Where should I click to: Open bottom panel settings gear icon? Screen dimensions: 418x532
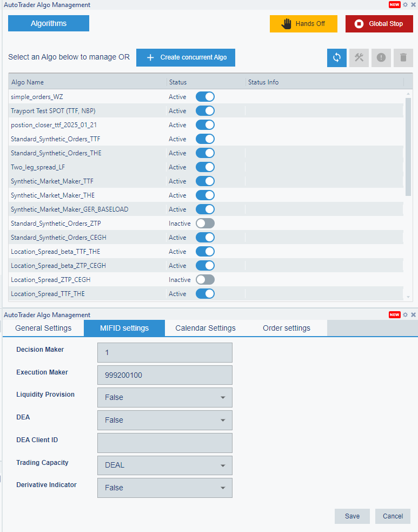tap(406, 315)
